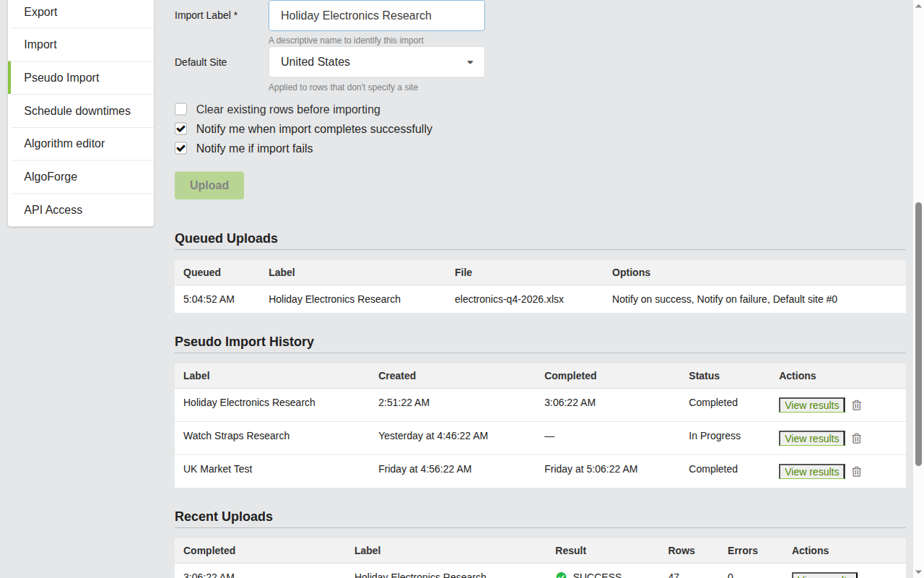This screenshot has width=924, height=578.
Task: Delete the Holiday Electronics Research history entry
Action: click(x=856, y=405)
